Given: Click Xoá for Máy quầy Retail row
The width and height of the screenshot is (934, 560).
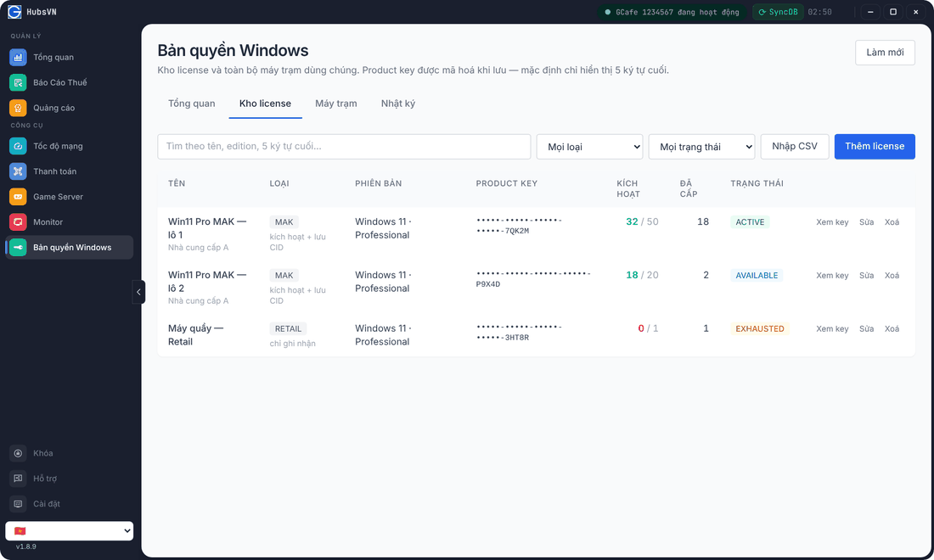Looking at the screenshot, I should 892,329.
